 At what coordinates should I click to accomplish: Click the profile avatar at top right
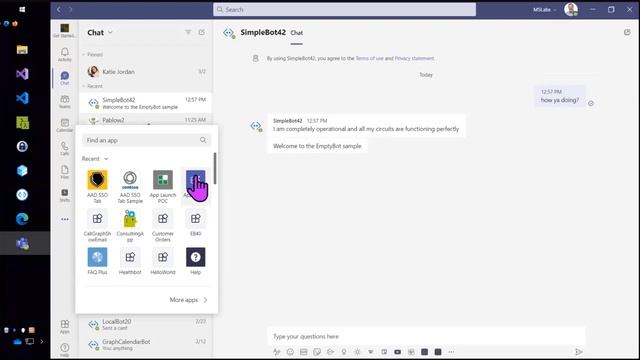coord(571,9)
